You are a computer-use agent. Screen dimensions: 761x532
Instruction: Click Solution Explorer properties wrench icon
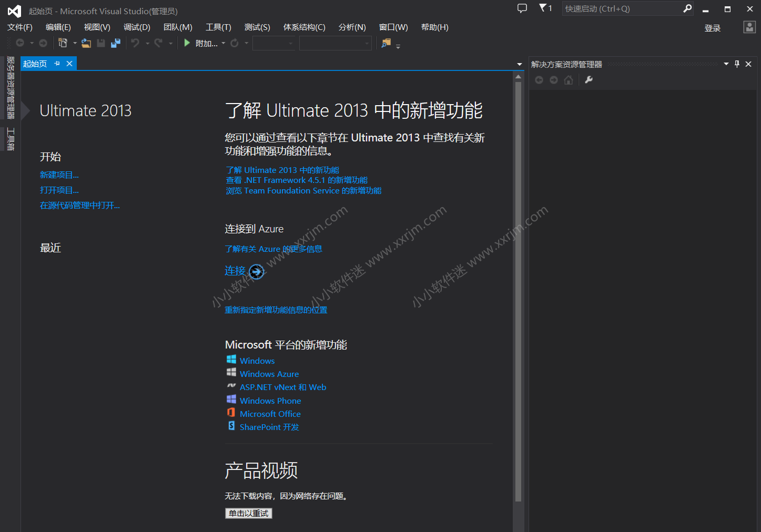pos(589,80)
